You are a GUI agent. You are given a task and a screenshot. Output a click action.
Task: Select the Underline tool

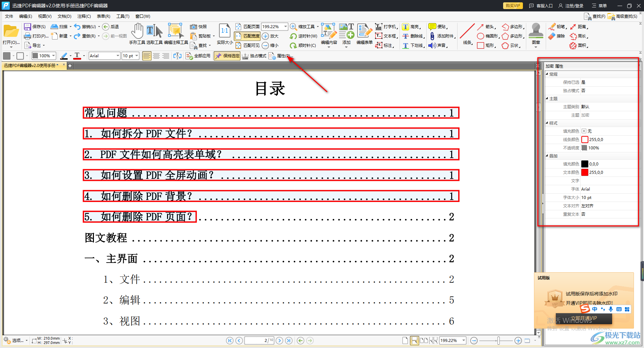pos(414,46)
